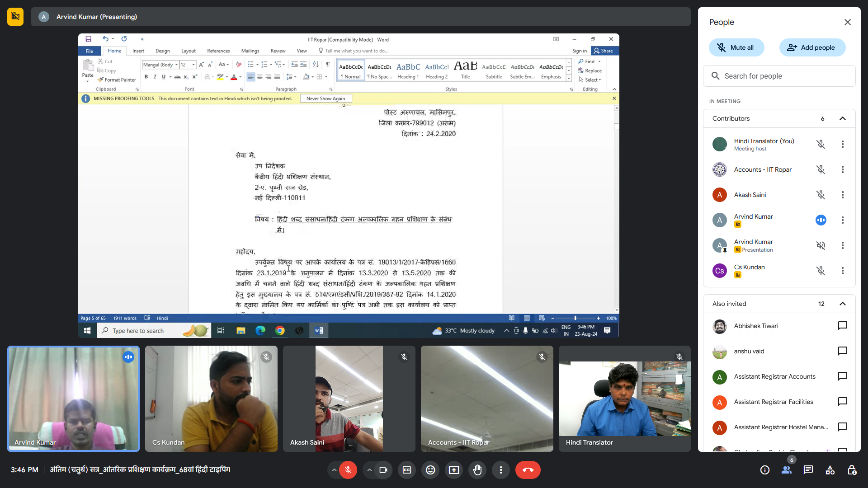Toggle Arvind Kumar presentation audio mute
The width and height of the screenshot is (868, 488).
[821, 245]
